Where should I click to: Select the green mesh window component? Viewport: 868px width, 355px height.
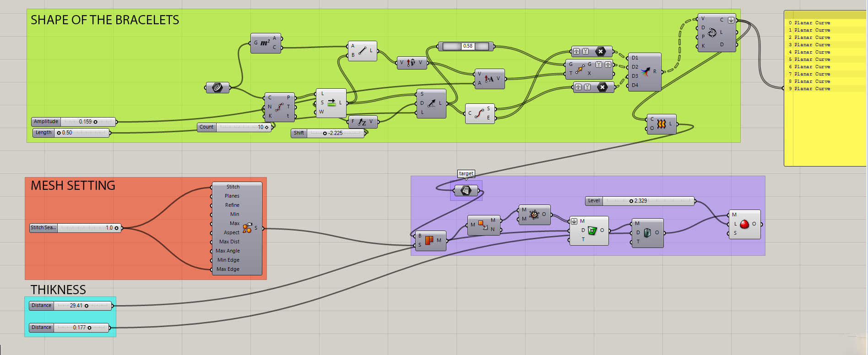[592, 231]
